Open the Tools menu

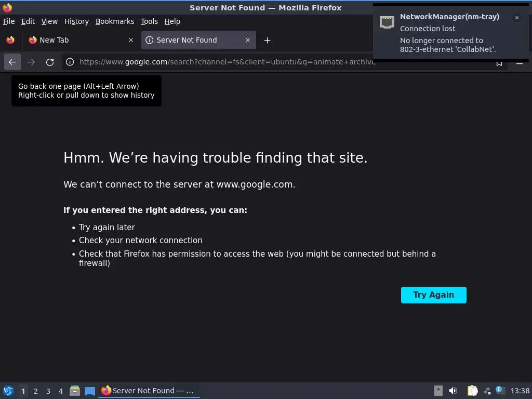point(149,21)
